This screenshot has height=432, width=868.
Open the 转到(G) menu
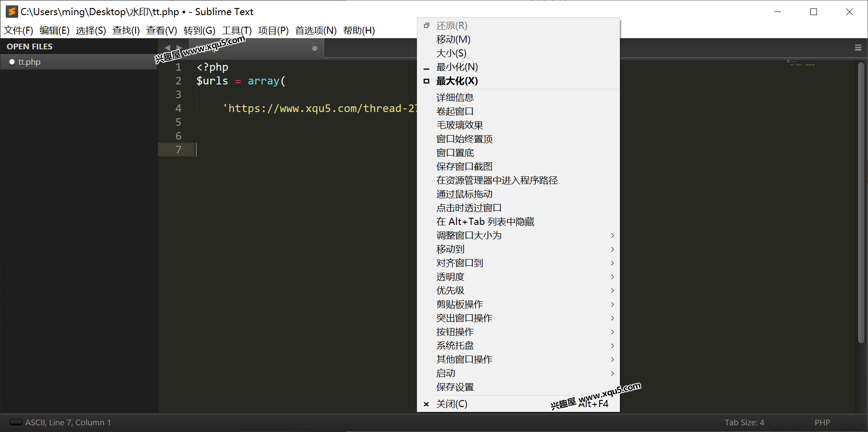pyautogui.click(x=200, y=30)
